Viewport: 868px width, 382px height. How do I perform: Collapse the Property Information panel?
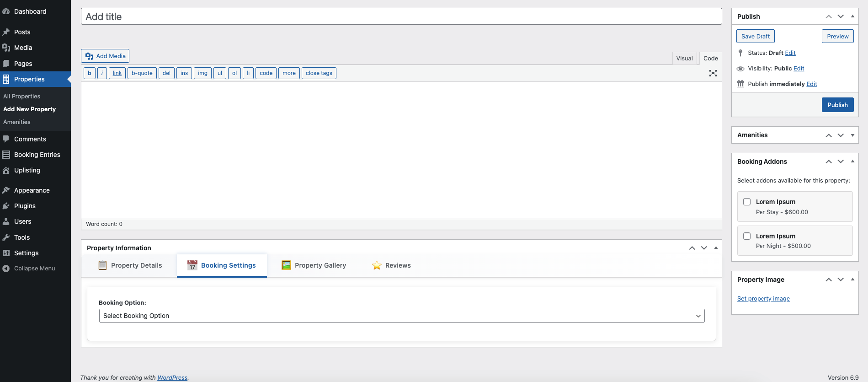pyautogui.click(x=716, y=248)
